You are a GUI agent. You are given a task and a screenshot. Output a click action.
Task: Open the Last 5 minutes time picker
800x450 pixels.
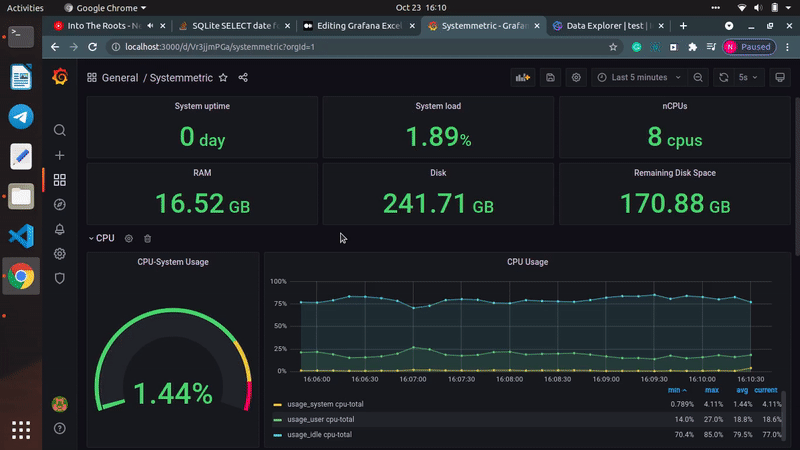click(x=638, y=77)
